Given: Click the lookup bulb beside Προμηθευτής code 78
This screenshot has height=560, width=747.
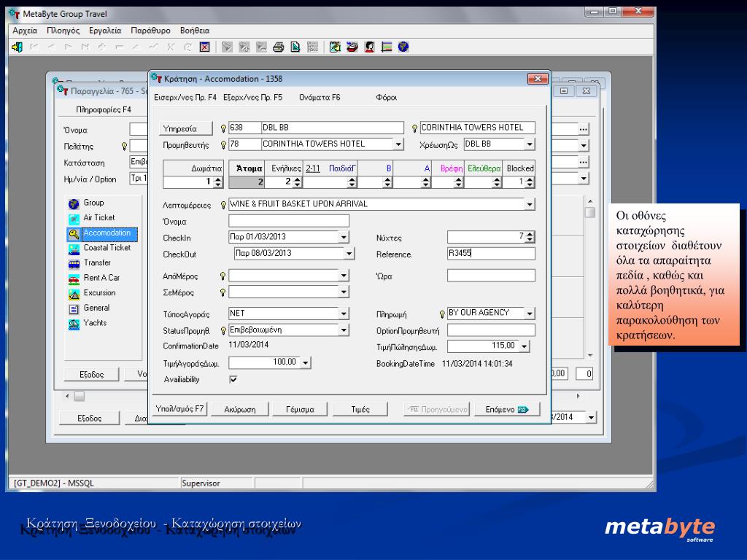Looking at the screenshot, I should 223,145.
